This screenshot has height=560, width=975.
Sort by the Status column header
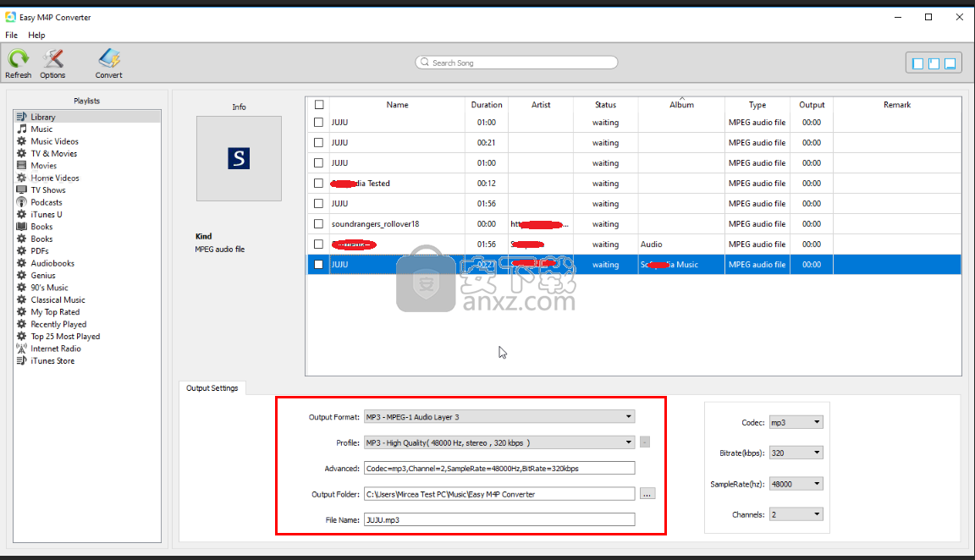606,104
